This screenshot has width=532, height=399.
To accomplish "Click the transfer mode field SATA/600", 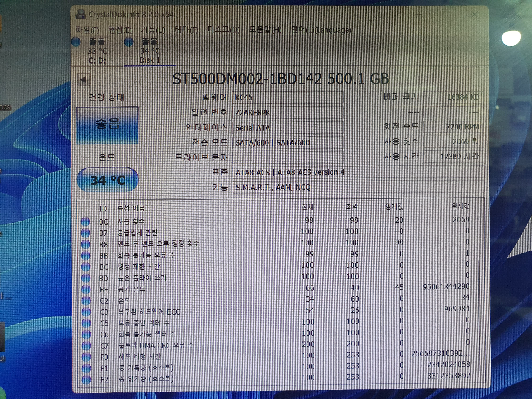I will point(288,142).
